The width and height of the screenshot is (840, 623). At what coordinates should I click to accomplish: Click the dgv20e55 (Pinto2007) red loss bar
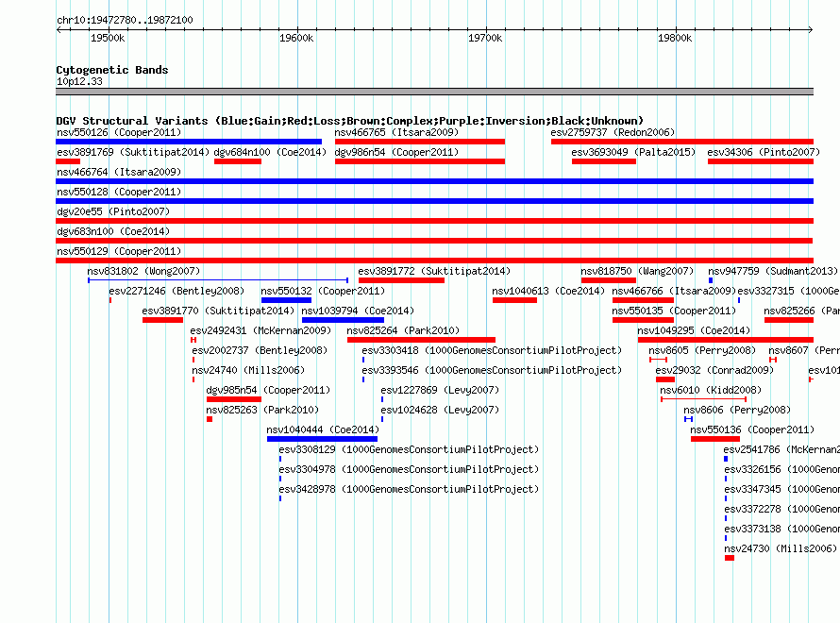434,221
